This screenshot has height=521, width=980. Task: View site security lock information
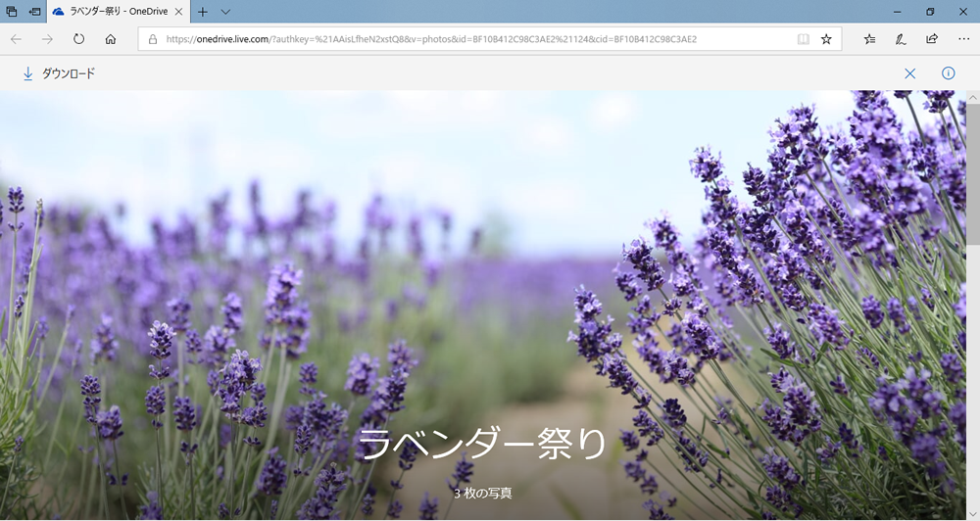click(153, 39)
